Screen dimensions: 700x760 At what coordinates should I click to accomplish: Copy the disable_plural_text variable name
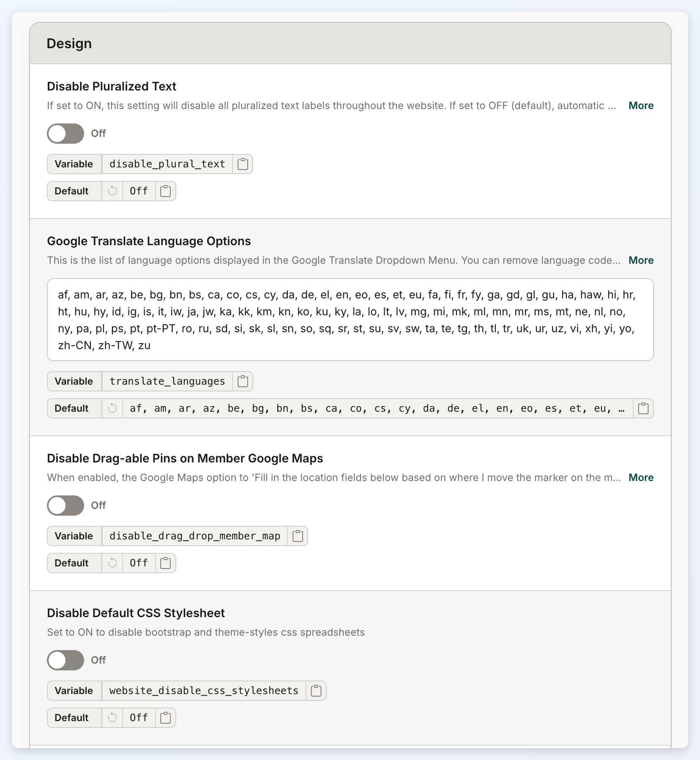[x=243, y=164]
